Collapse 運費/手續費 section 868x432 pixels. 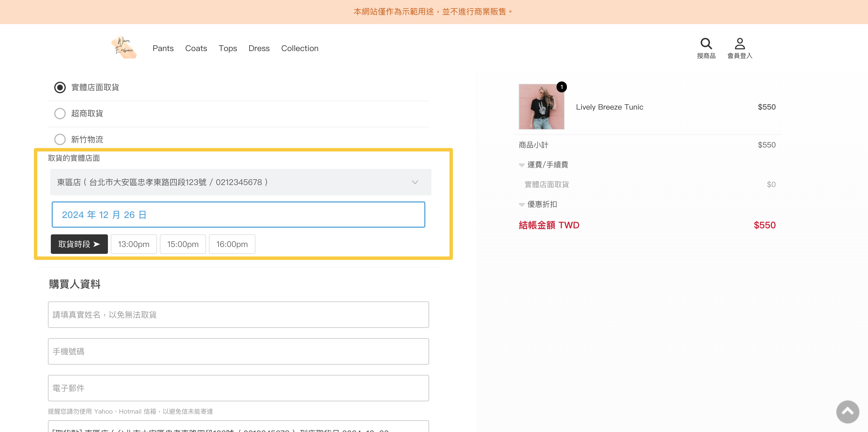(522, 165)
